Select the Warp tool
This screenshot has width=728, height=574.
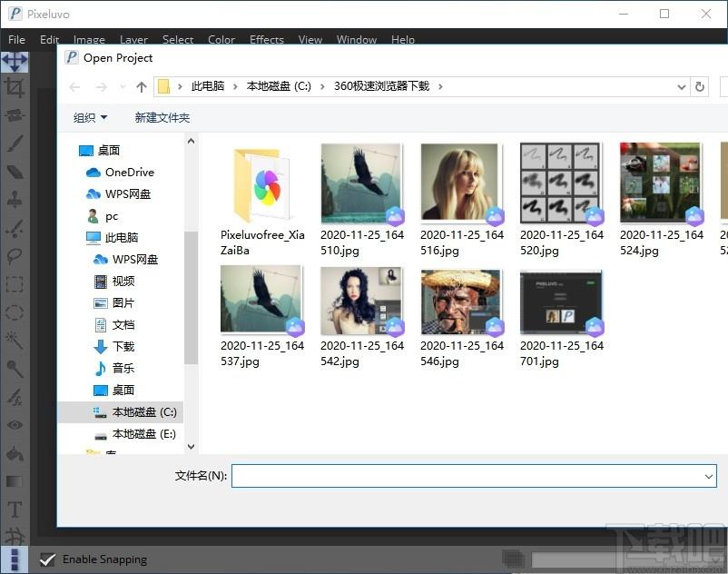[x=15, y=537]
